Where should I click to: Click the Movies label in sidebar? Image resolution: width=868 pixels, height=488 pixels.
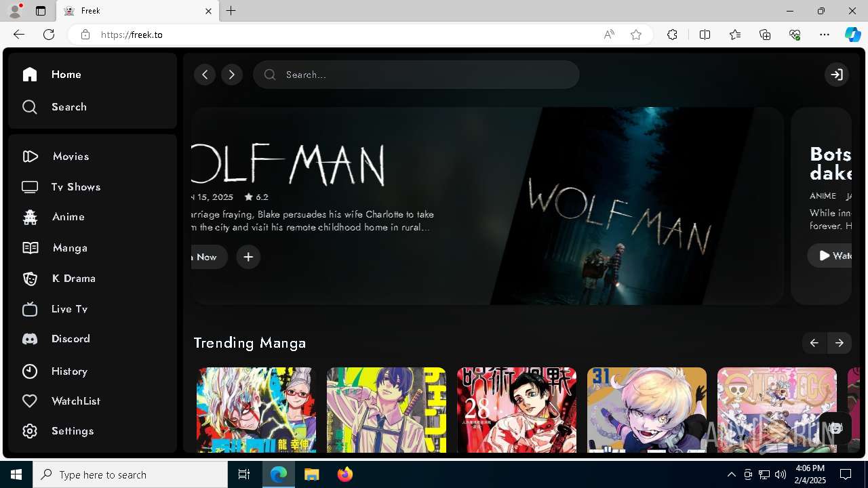(71, 157)
